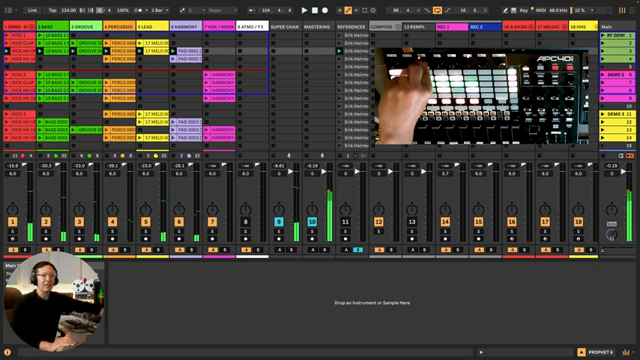640x360 pixels.
Task: Click the Arrangement Record button
Action: click(x=325, y=10)
